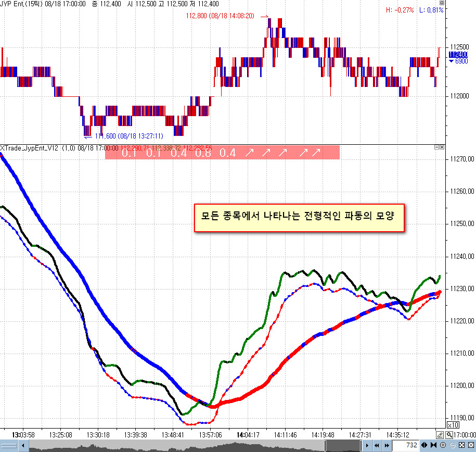
Task: Click the current price label 112400
Action: 458,54
